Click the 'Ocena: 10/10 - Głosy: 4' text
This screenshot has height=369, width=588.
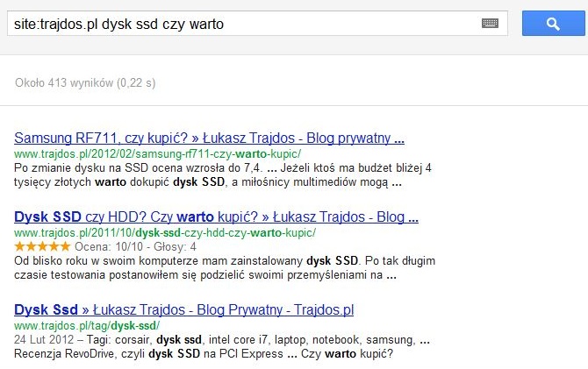point(135,247)
